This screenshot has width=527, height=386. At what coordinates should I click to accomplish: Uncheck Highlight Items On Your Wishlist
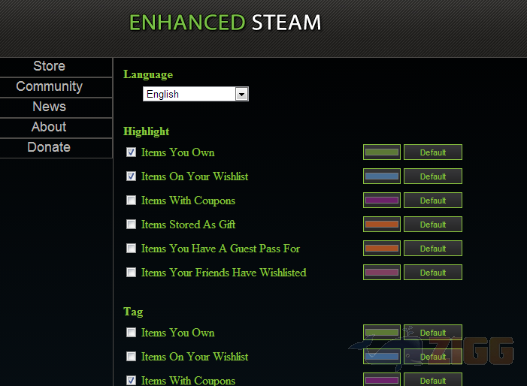[131, 176]
